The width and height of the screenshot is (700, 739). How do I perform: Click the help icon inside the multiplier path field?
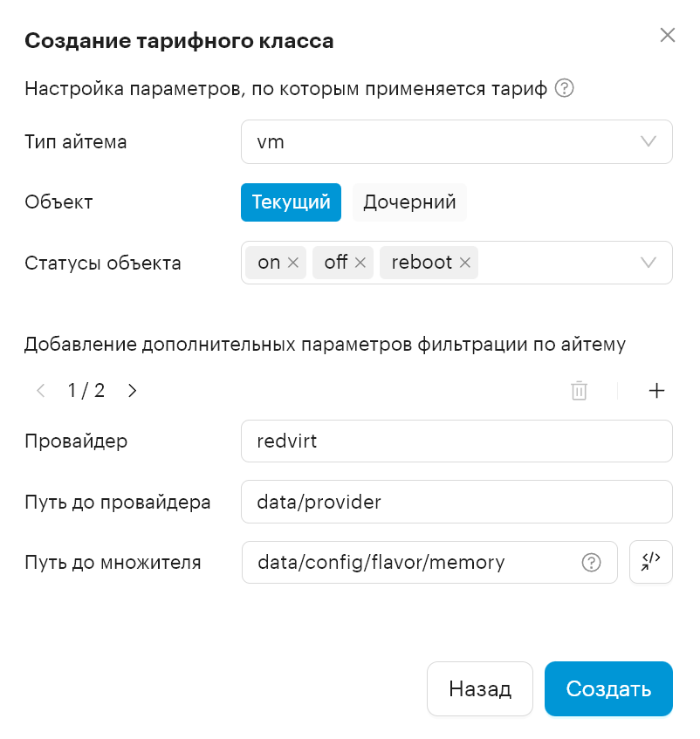click(x=591, y=562)
